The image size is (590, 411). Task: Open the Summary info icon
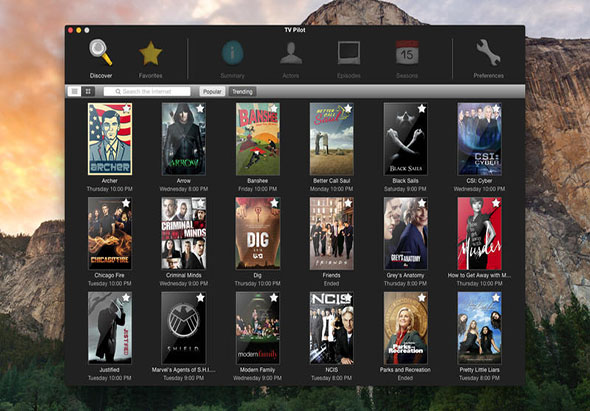coord(232,53)
